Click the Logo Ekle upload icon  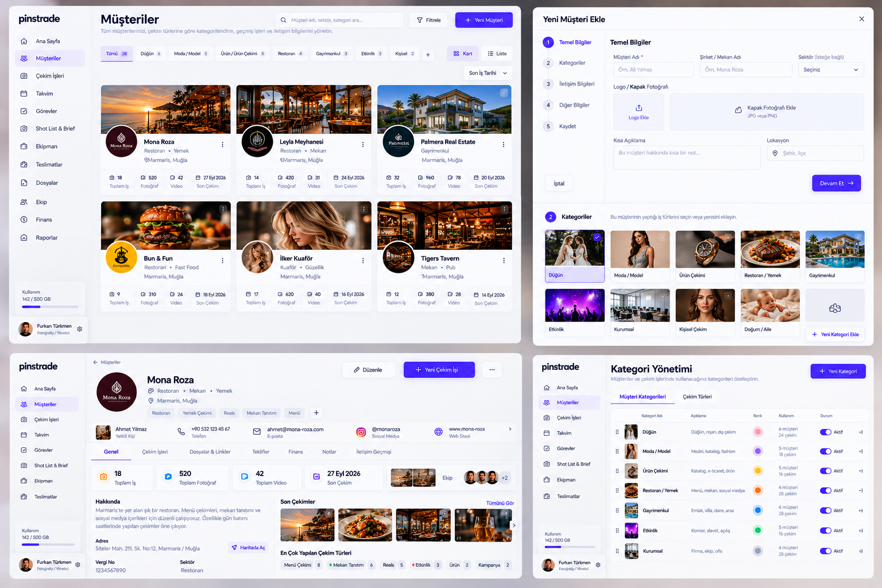(x=639, y=108)
